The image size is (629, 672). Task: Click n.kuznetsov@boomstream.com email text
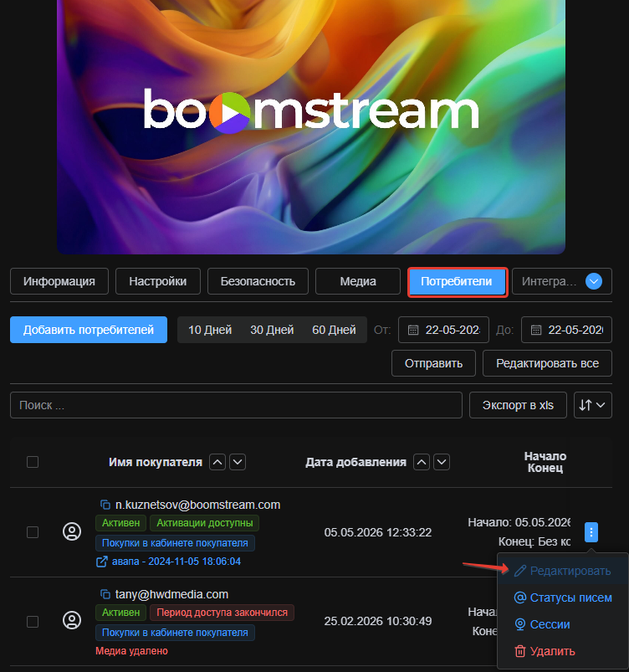197,505
